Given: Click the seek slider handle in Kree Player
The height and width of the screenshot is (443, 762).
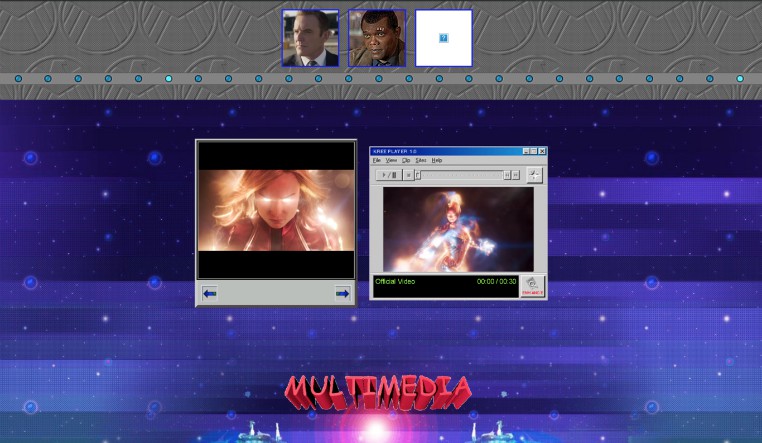Looking at the screenshot, I should pos(418,175).
